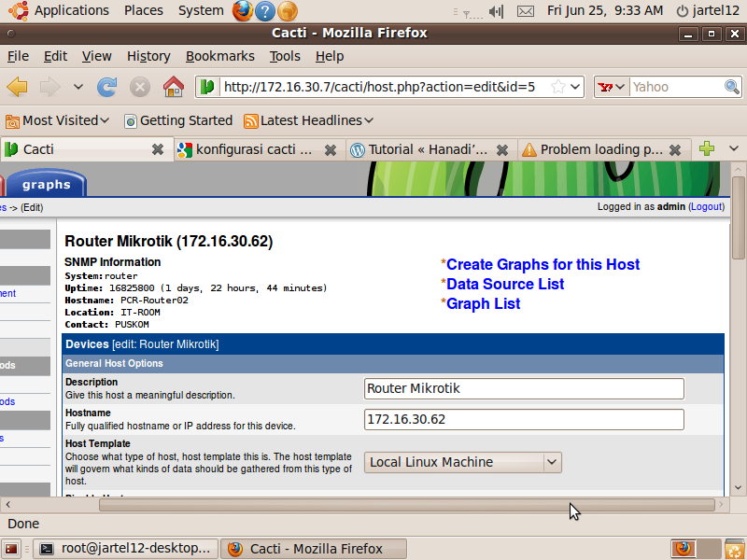Click the network status icon in panel
The width and height of the screenshot is (747, 560).
point(472,13)
